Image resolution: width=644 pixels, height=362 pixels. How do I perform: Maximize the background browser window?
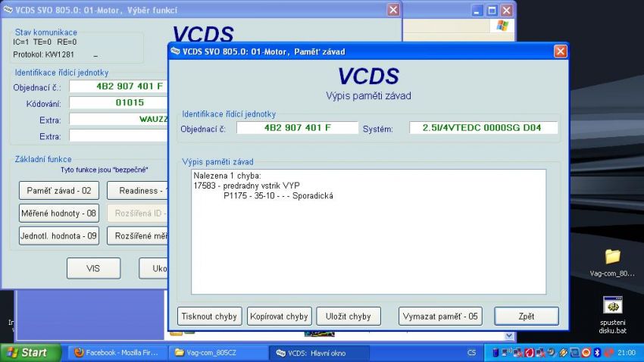(x=492, y=11)
